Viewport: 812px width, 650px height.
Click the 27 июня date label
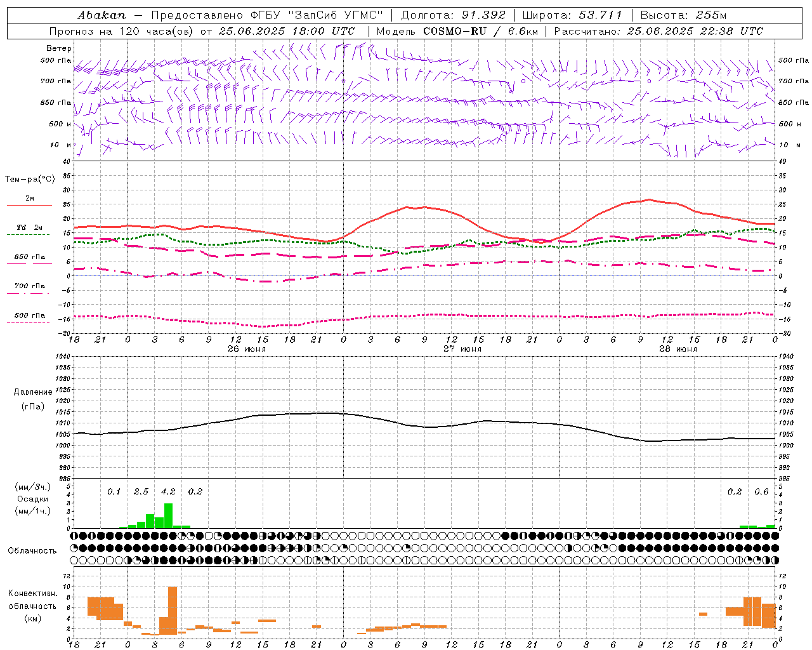[x=462, y=349]
